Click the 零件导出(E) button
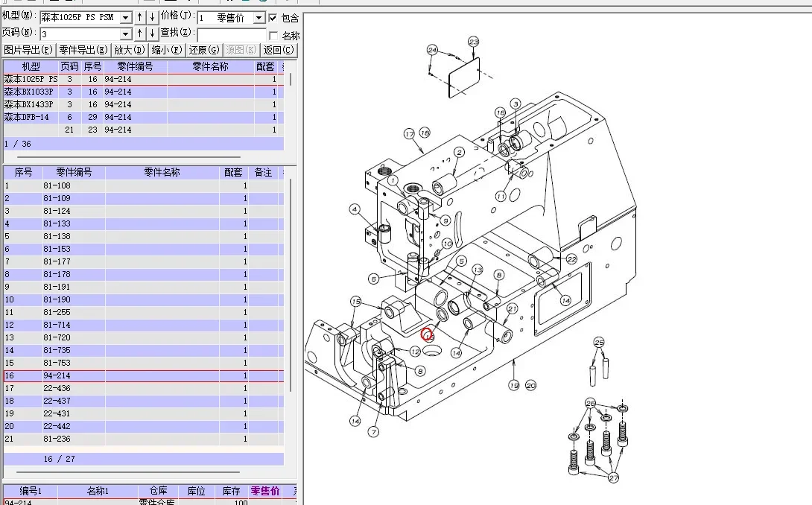 point(83,50)
